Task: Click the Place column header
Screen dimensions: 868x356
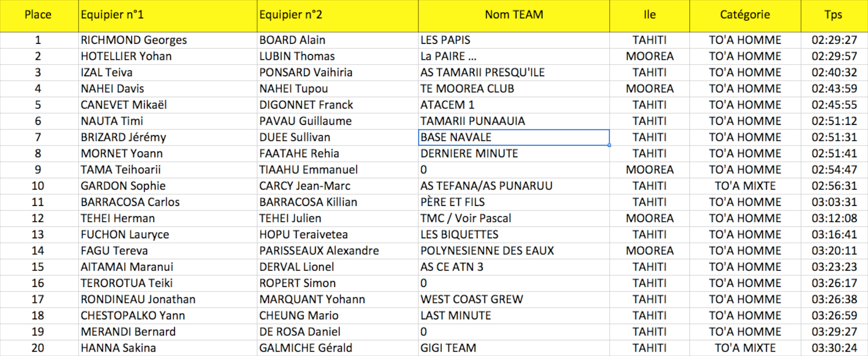Action: pyautogui.click(x=38, y=15)
